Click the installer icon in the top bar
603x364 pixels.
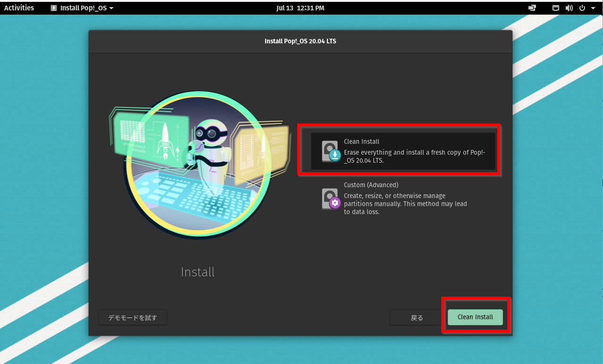[x=54, y=8]
